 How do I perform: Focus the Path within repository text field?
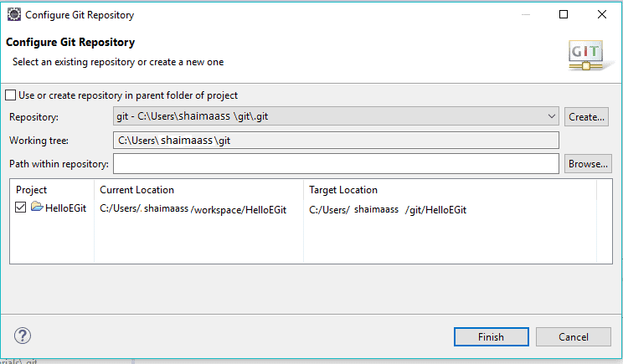335,164
